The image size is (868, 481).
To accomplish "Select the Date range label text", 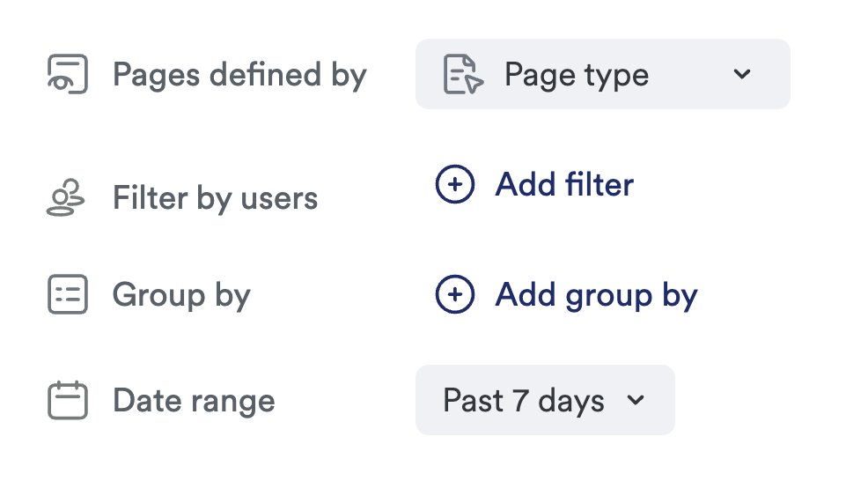I will coord(194,401).
